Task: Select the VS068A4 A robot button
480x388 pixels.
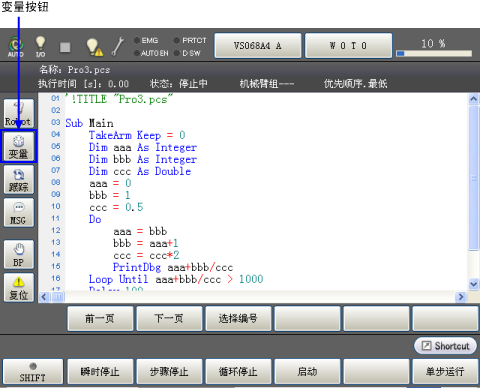Action: coord(258,45)
